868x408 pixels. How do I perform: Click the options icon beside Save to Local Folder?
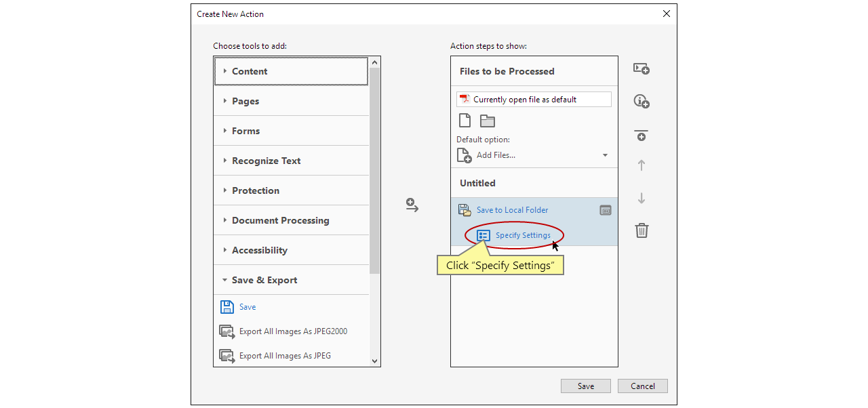click(x=605, y=209)
